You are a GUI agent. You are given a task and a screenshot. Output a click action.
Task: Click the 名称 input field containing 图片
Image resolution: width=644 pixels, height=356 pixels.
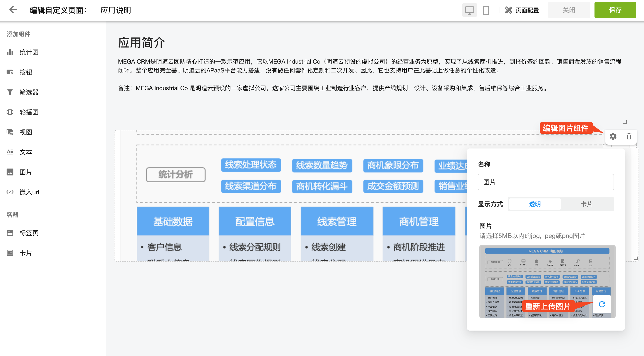pos(546,182)
